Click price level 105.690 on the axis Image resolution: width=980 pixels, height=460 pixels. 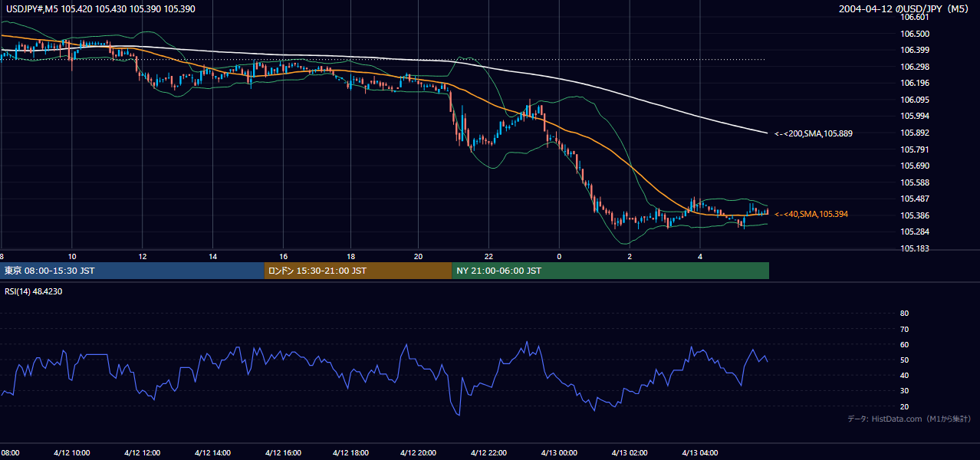point(914,166)
